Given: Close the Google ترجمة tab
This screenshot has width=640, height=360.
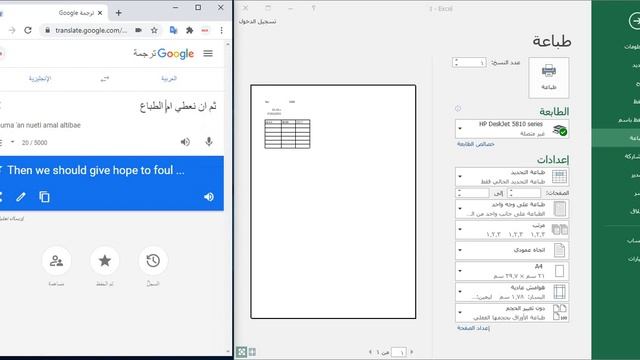Looking at the screenshot, I should click(x=100, y=13).
